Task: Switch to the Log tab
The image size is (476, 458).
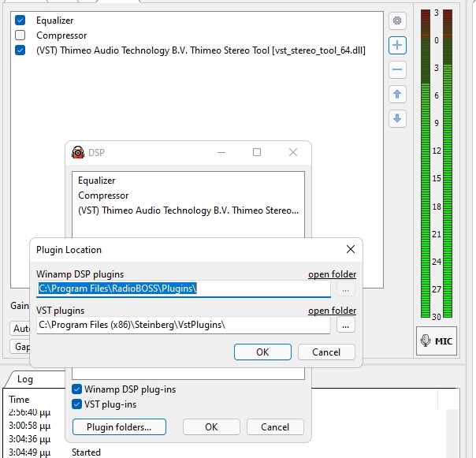Action: (x=25, y=379)
